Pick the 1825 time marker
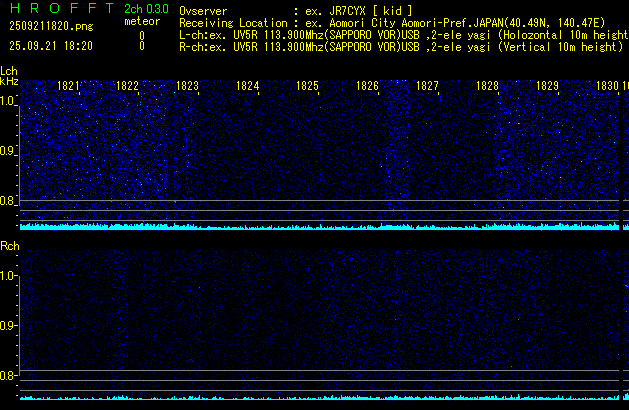Screen dimensions: 629x410 (x=308, y=87)
